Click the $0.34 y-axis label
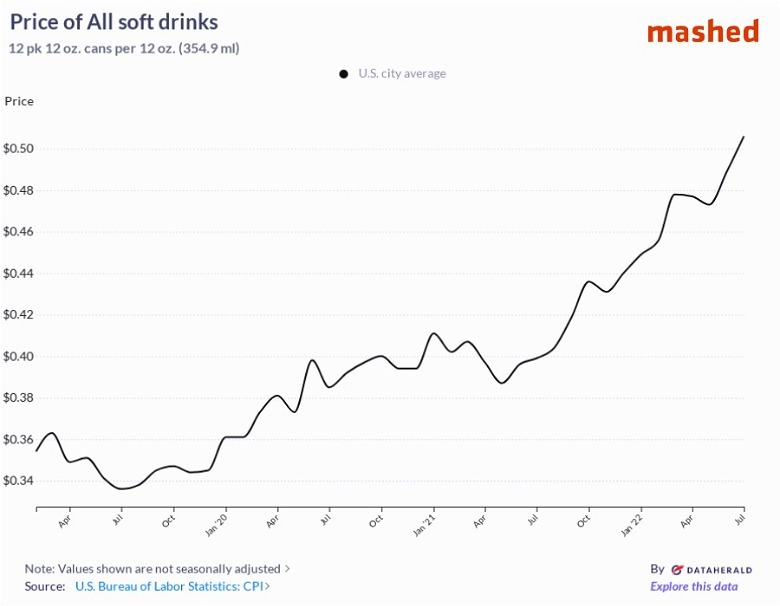780x606 pixels. click(19, 481)
